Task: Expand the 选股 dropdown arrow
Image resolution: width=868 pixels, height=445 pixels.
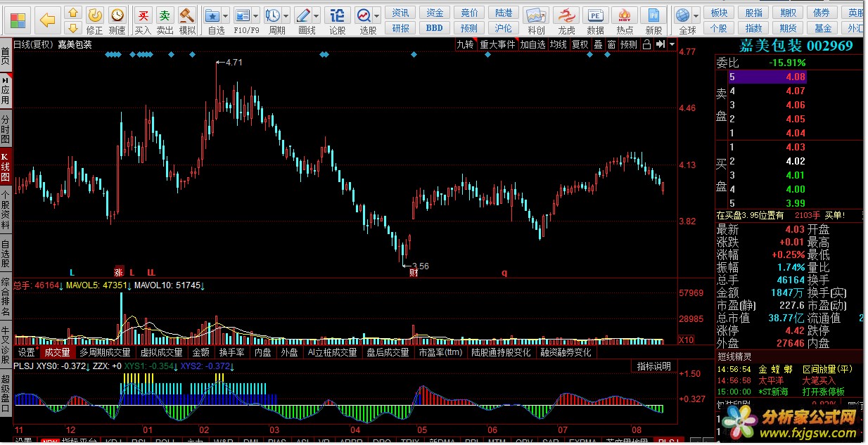Action: (x=378, y=15)
